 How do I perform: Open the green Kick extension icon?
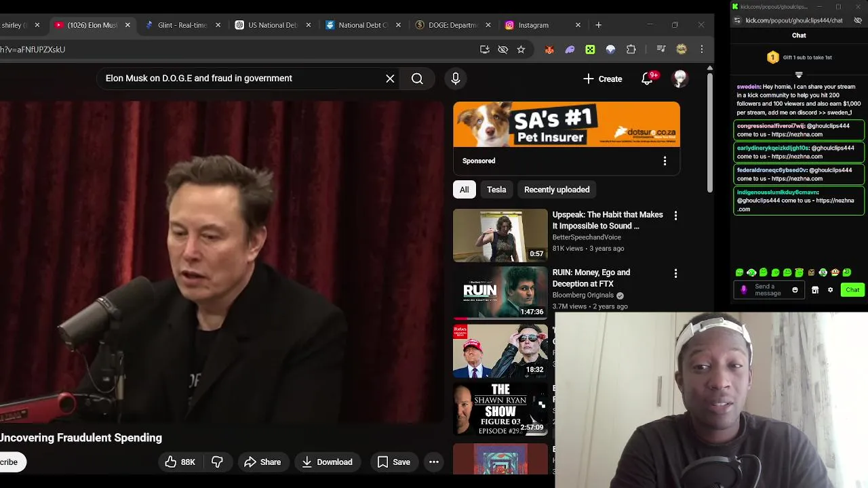tap(590, 49)
